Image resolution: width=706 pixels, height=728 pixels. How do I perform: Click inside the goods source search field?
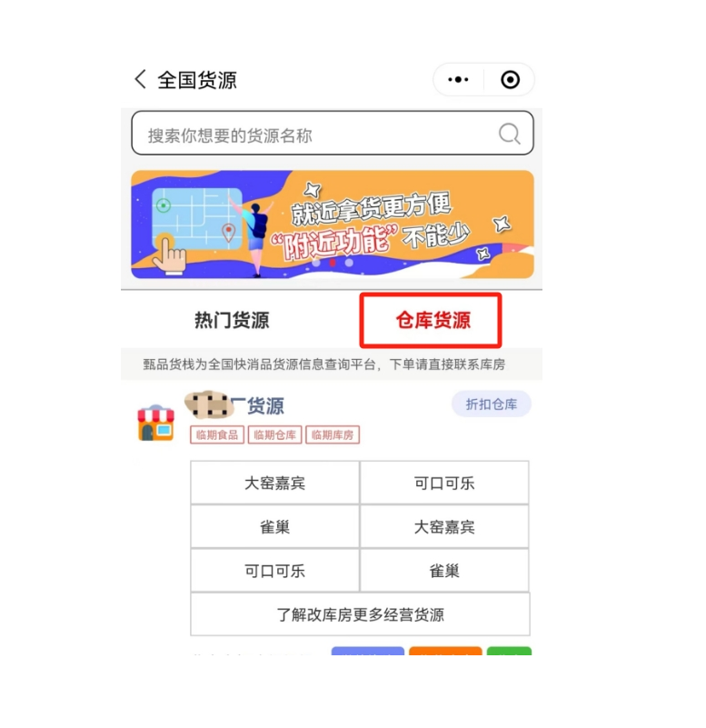click(x=333, y=134)
